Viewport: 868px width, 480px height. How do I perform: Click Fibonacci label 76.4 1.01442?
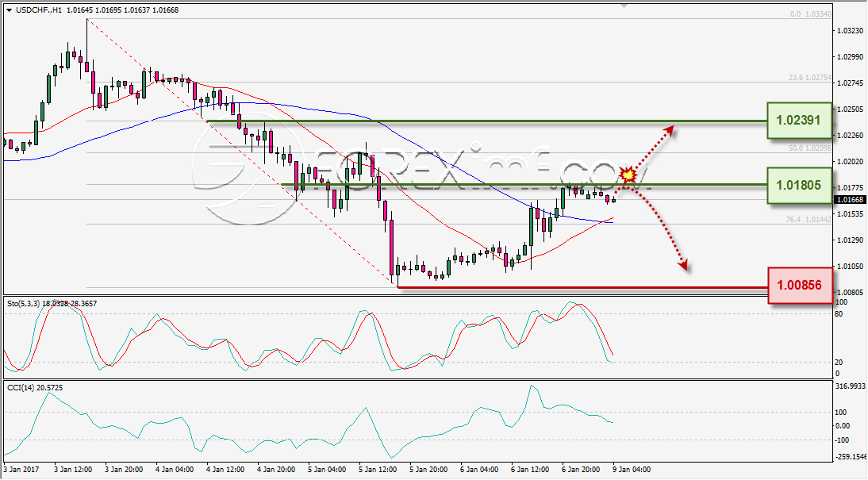pyautogui.click(x=808, y=219)
